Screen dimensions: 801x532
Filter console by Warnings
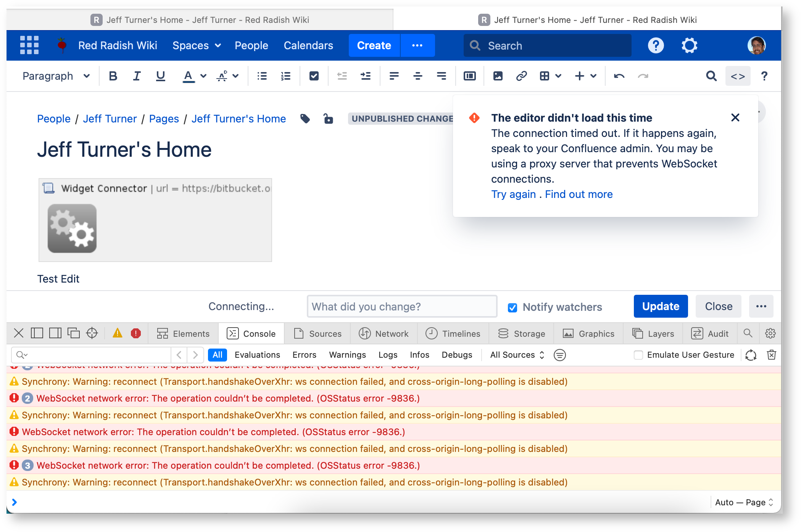tap(347, 355)
